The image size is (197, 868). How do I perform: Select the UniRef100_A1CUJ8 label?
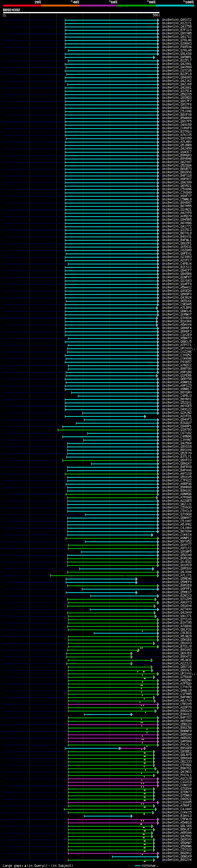click(176, 779)
